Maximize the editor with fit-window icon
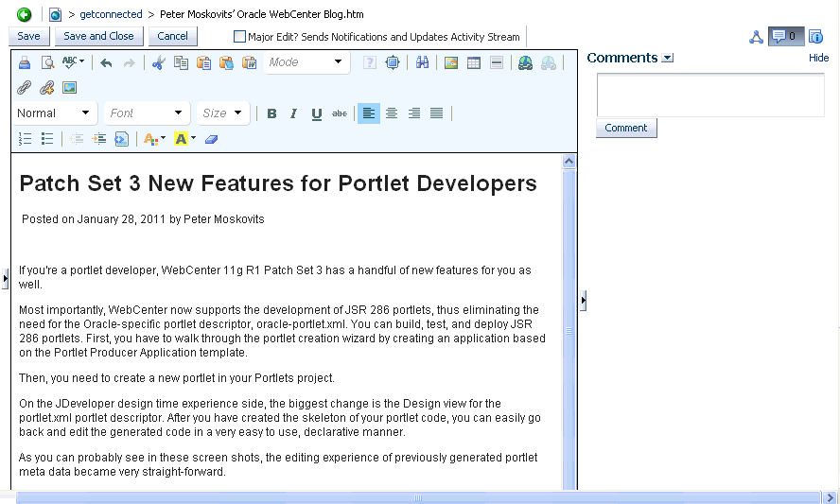Image resolution: width=840 pixels, height=504 pixels. click(x=393, y=62)
